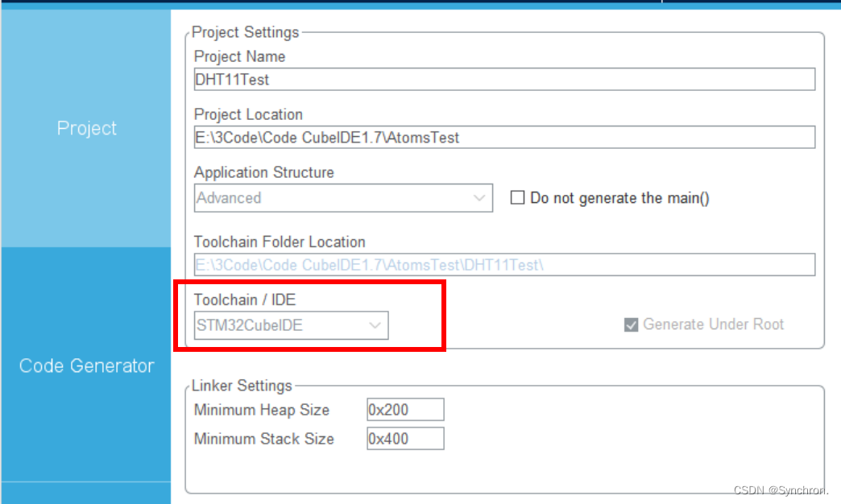The height and width of the screenshot is (504, 841).
Task: Click the Linker Settings group header
Action: pyautogui.click(x=242, y=386)
